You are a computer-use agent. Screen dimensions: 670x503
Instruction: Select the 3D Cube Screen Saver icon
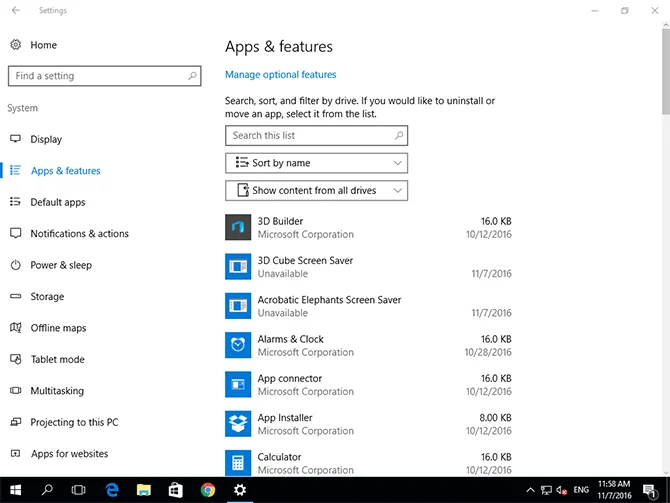238,267
